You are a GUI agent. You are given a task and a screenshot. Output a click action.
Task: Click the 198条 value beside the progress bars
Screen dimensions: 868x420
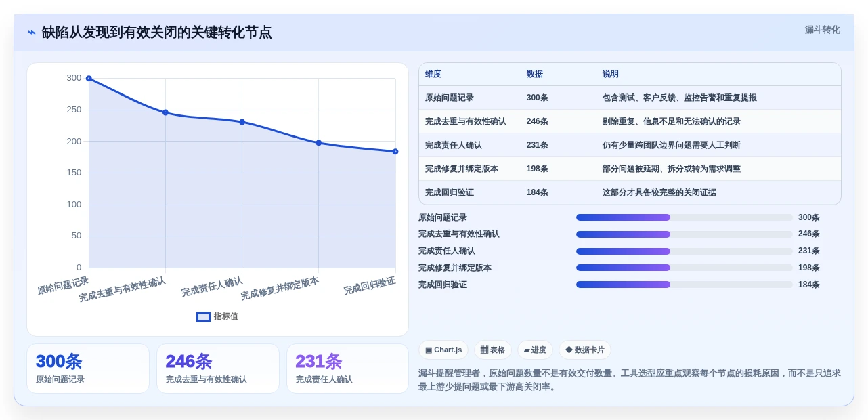[x=809, y=268]
